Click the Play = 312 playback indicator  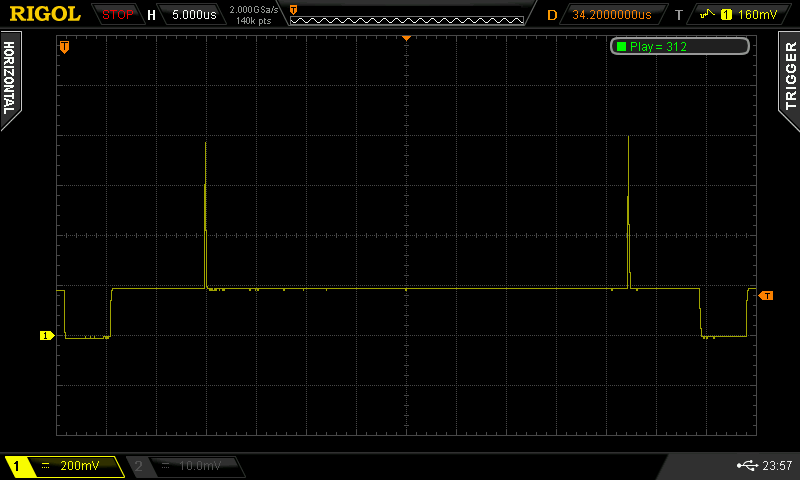pos(679,46)
